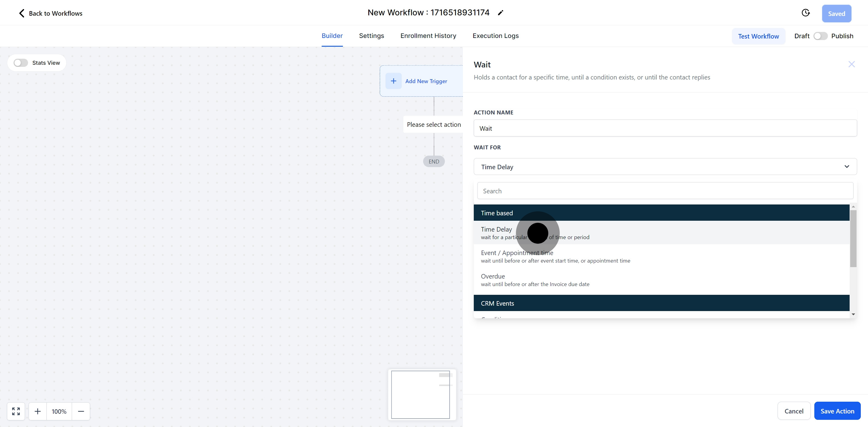Click the Save Action button
The width and height of the screenshot is (868, 427).
tap(837, 411)
